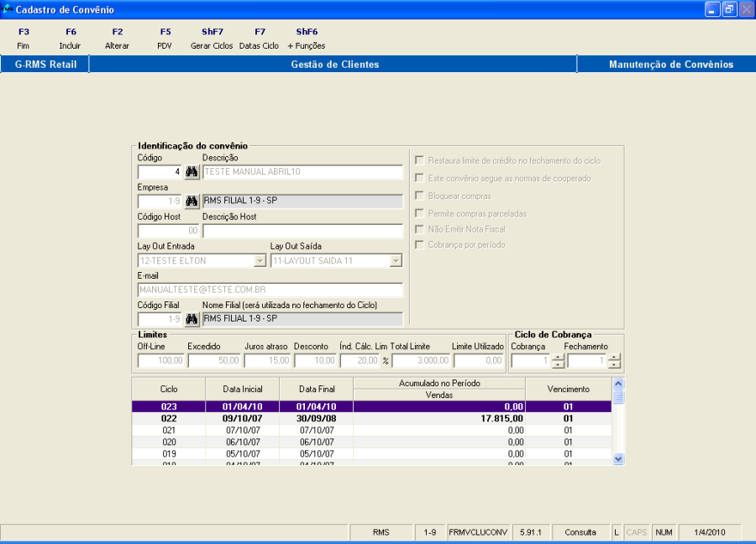Image resolution: width=756 pixels, height=544 pixels.
Task: Click the Ciclo column header
Action: [x=169, y=389]
